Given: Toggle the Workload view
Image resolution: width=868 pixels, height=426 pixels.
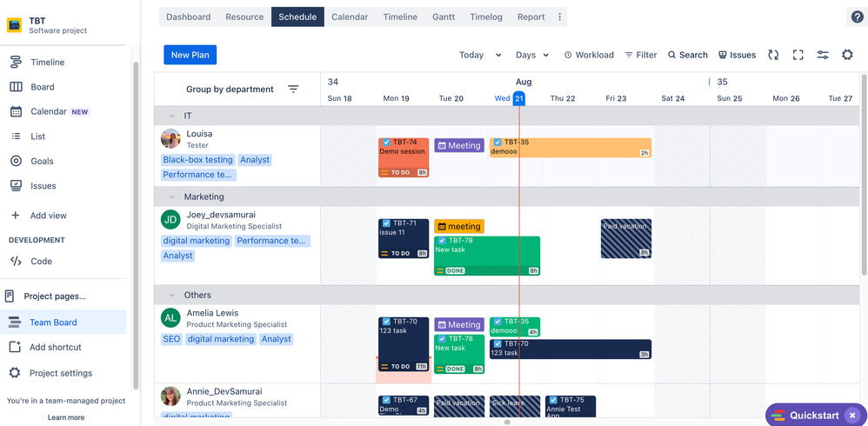Looking at the screenshot, I should (589, 55).
